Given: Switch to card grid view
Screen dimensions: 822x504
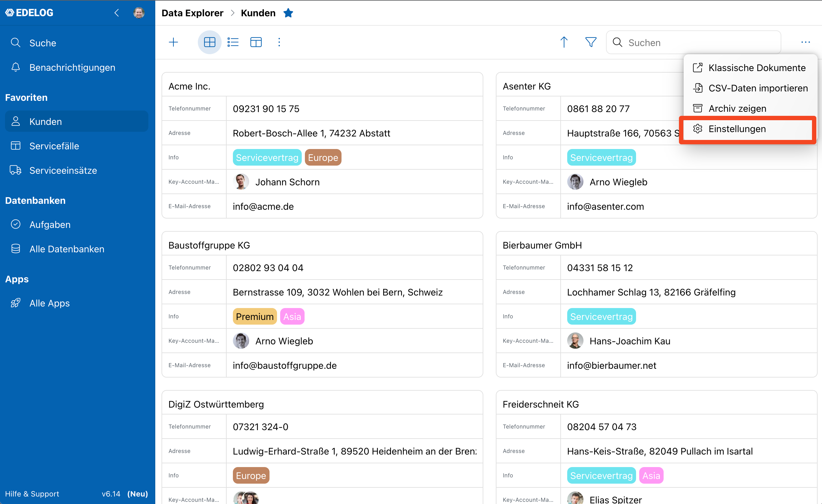Looking at the screenshot, I should (209, 42).
